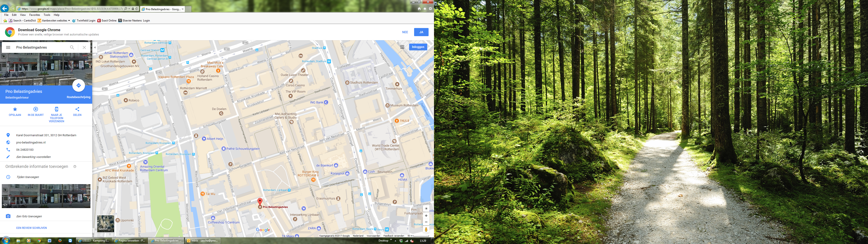This screenshot has height=244, width=868.
Task: Go to the browser home icon
Action: [419, 9]
